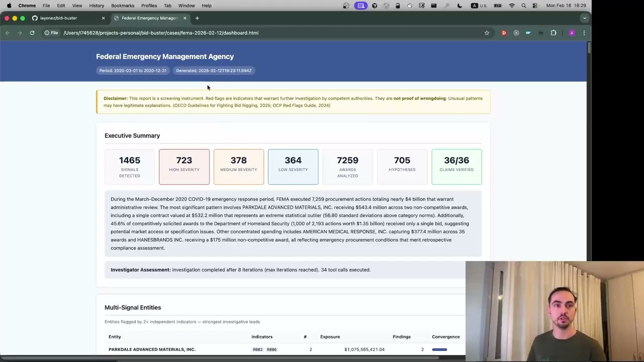Open the Wi-Fi status menu

[x=512, y=6]
